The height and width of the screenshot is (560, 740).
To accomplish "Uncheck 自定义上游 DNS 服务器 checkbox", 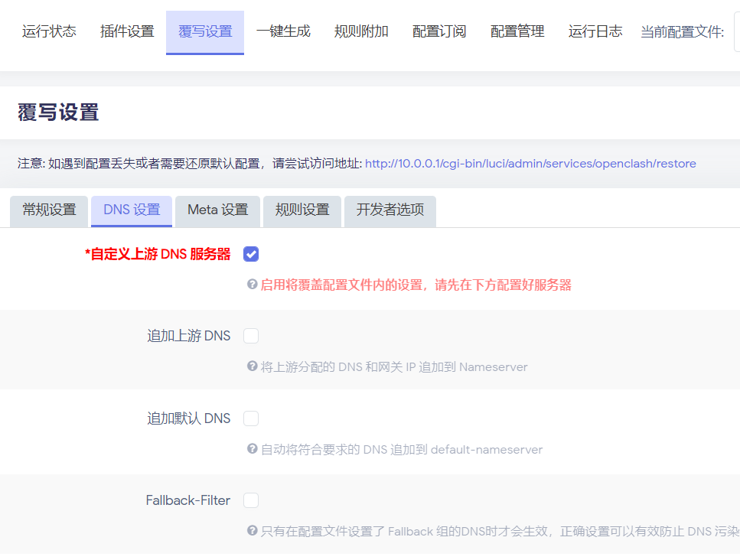I will [x=251, y=254].
